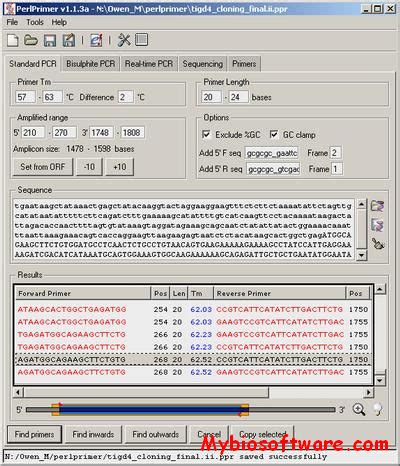Click the Results horizontal scroll left arrow

pos(18,392)
